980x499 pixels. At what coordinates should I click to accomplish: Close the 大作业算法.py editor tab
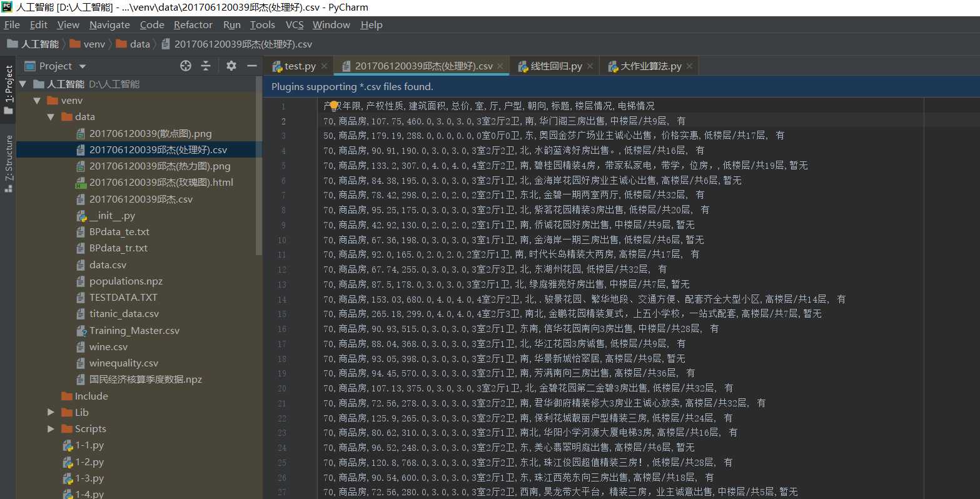[689, 66]
